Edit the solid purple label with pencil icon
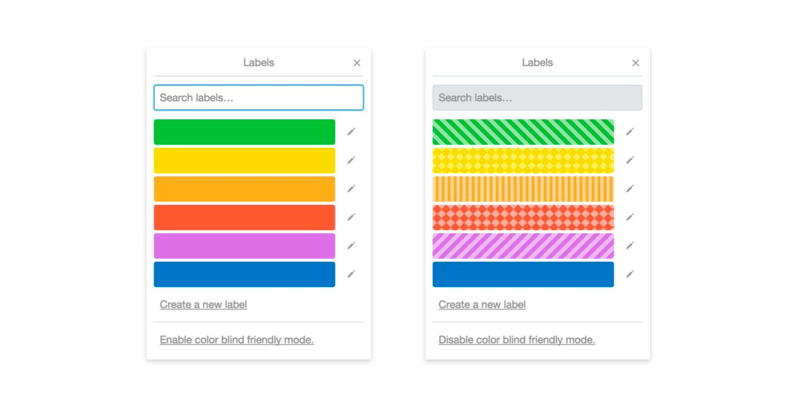The image size is (800, 410). 351,246
